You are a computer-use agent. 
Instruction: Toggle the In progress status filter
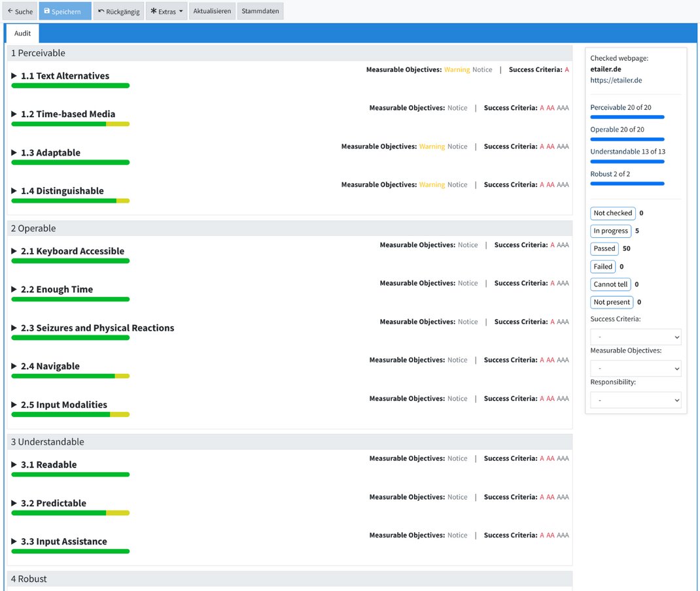[x=610, y=231]
